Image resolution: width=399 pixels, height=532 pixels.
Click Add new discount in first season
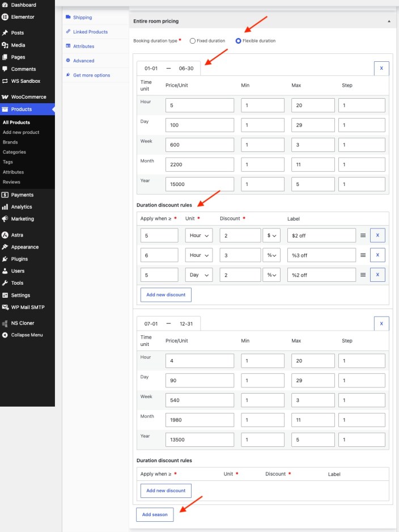165,295
